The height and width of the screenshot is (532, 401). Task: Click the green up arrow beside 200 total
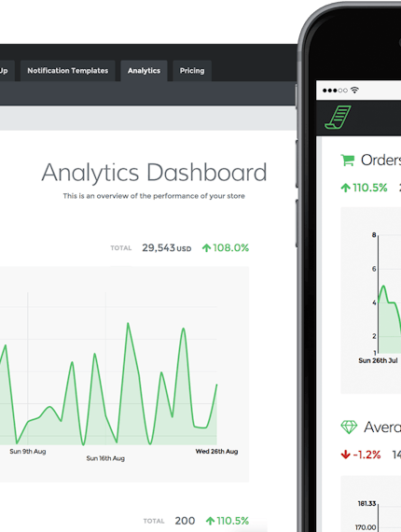(x=210, y=521)
